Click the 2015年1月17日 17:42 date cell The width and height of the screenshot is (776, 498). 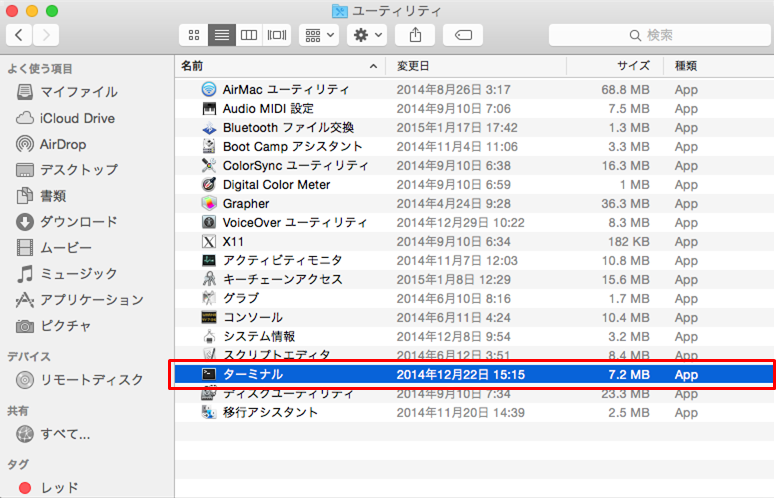pyautogui.click(x=457, y=128)
